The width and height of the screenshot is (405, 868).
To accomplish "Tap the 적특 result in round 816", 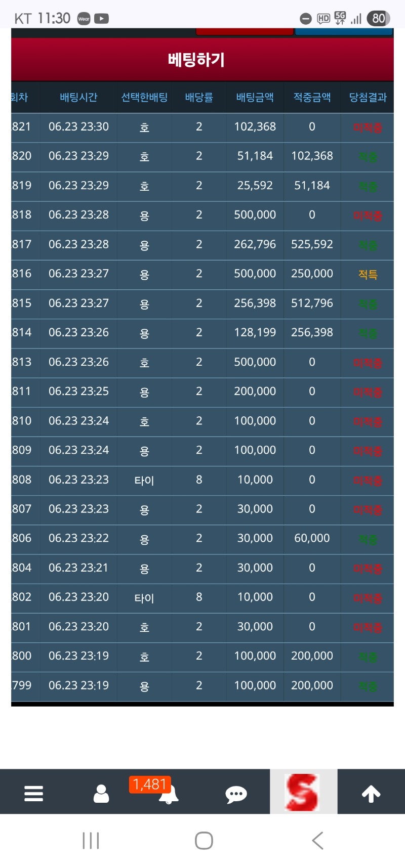I will (368, 274).
